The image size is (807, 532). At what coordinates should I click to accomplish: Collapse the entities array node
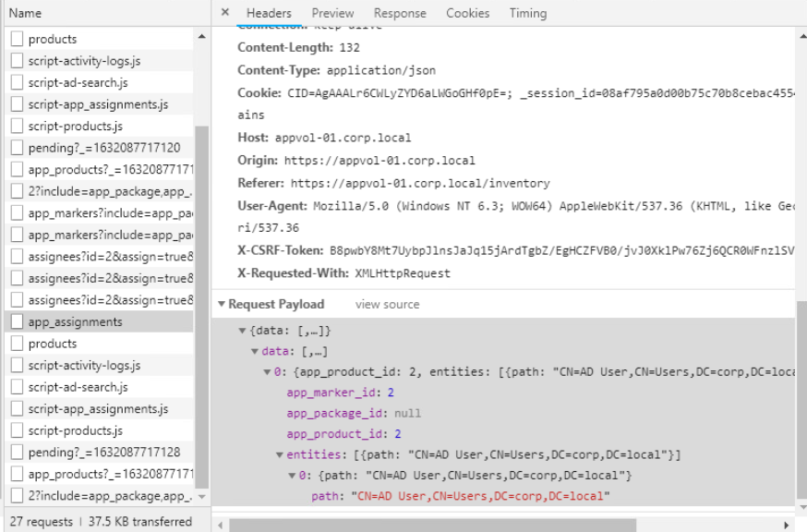(x=280, y=454)
